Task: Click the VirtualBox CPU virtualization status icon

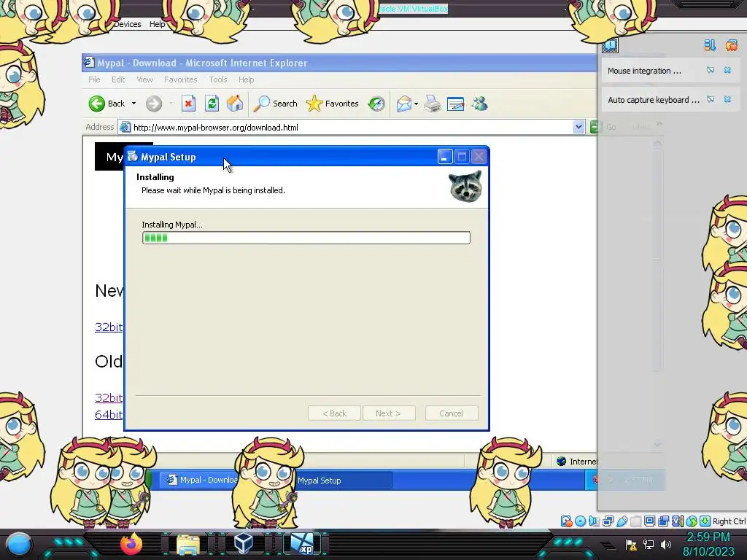Action: [677, 521]
